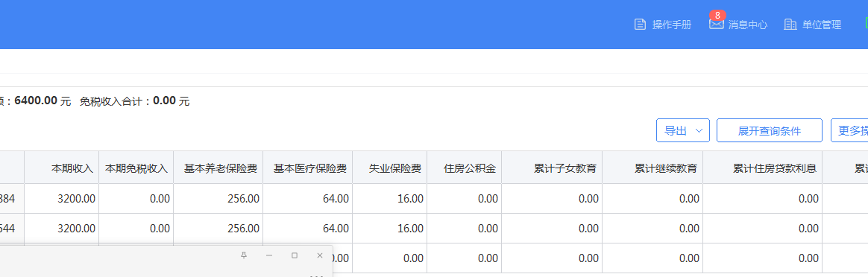Click 住房公积金 0.00 in row ending 544
Image resolution: width=868 pixels, height=277 pixels.
click(x=488, y=229)
